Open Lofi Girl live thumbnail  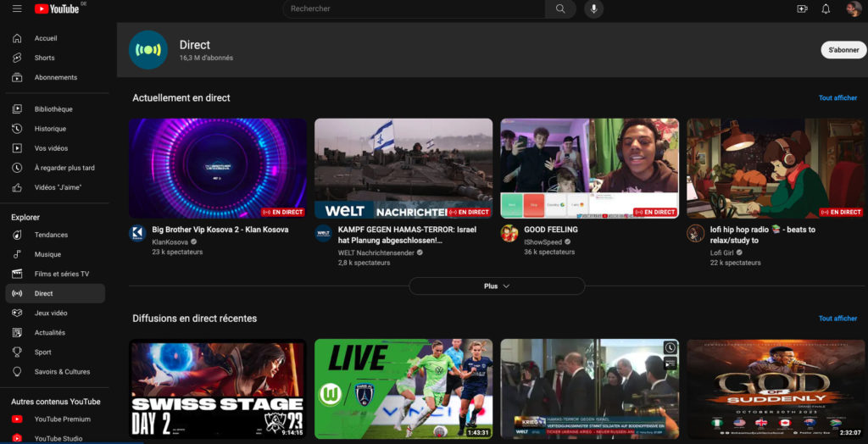pos(776,169)
